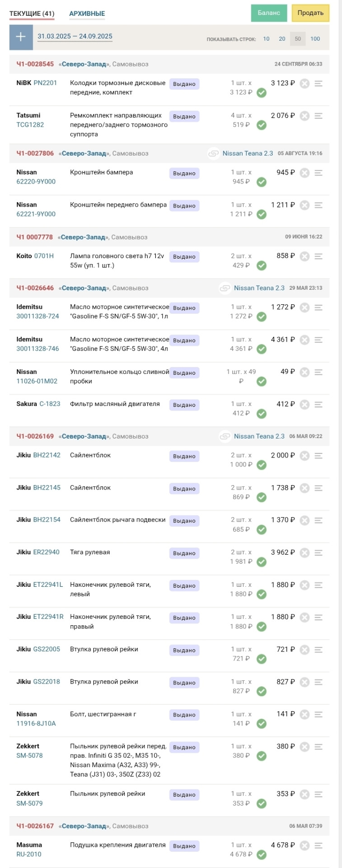The height and width of the screenshot is (868, 342).
Task: Click green checkmark on Koito 0701H lamp
Action: pyautogui.click(x=262, y=266)
